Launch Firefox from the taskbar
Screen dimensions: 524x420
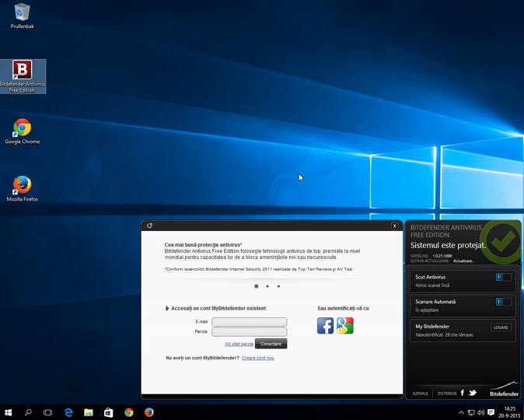(149, 412)
